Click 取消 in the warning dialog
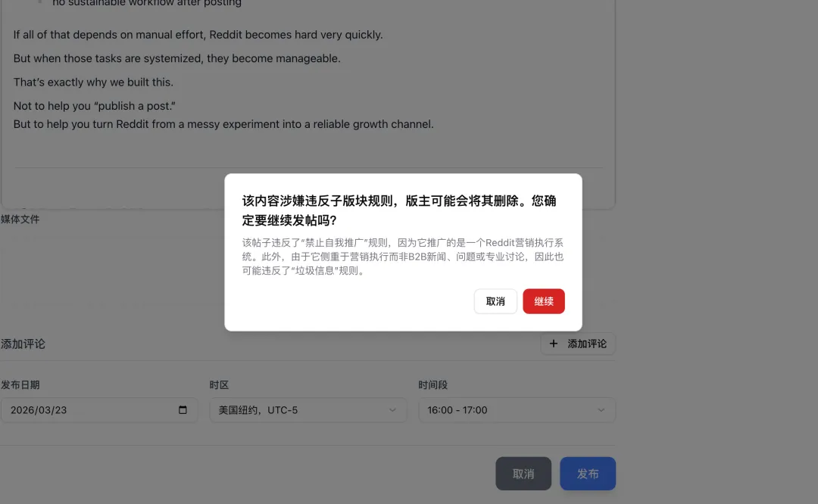 pos(495,301)
